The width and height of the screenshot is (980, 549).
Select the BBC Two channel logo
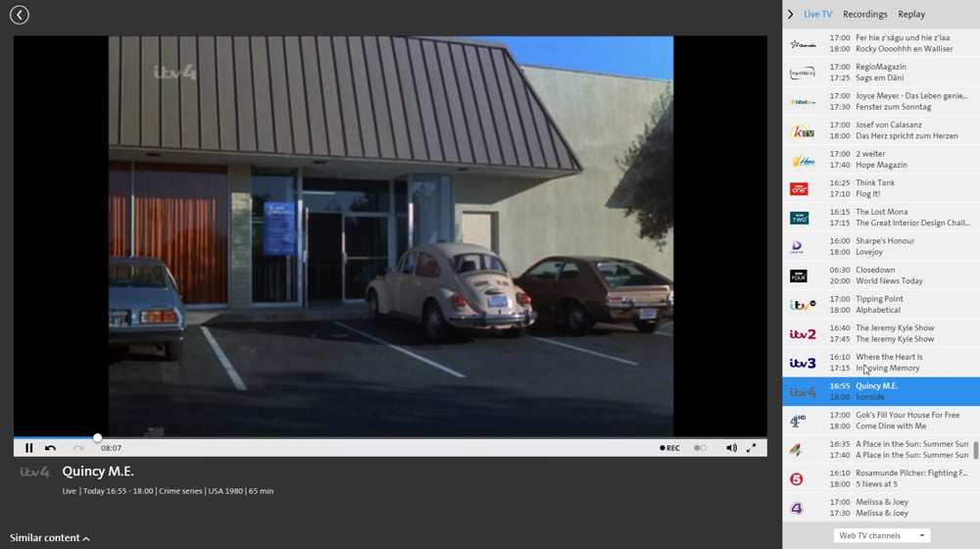click(x=799, y=218)
